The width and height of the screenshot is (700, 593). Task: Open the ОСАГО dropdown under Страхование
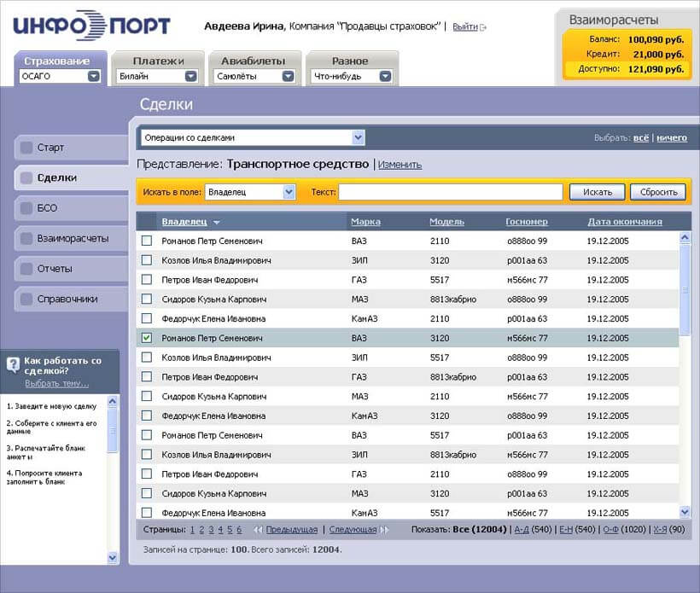tap(94, 76)
